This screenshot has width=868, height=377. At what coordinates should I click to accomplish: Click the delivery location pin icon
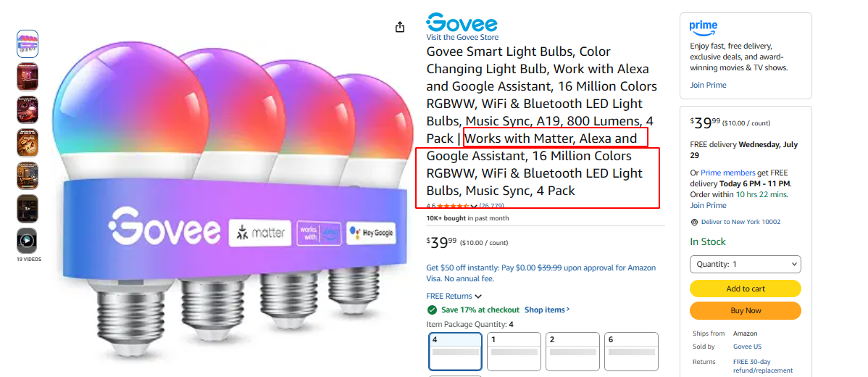click(694, 222)
